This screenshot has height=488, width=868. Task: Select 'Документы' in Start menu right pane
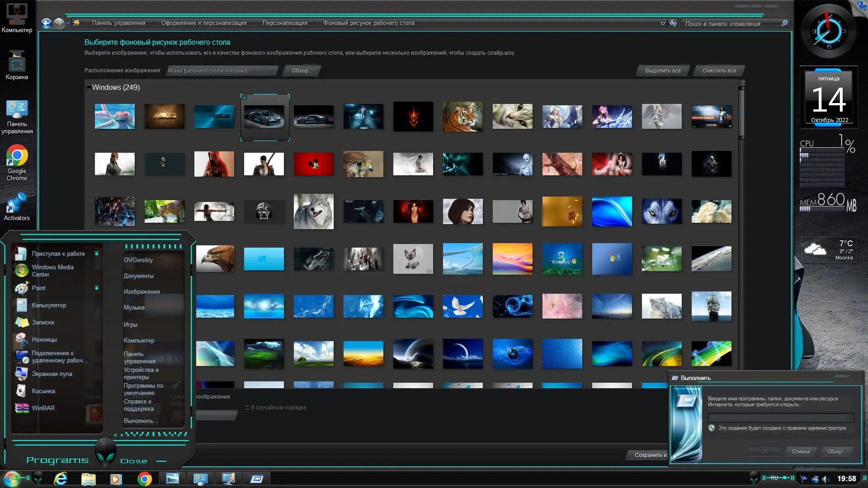coord(138,276)
